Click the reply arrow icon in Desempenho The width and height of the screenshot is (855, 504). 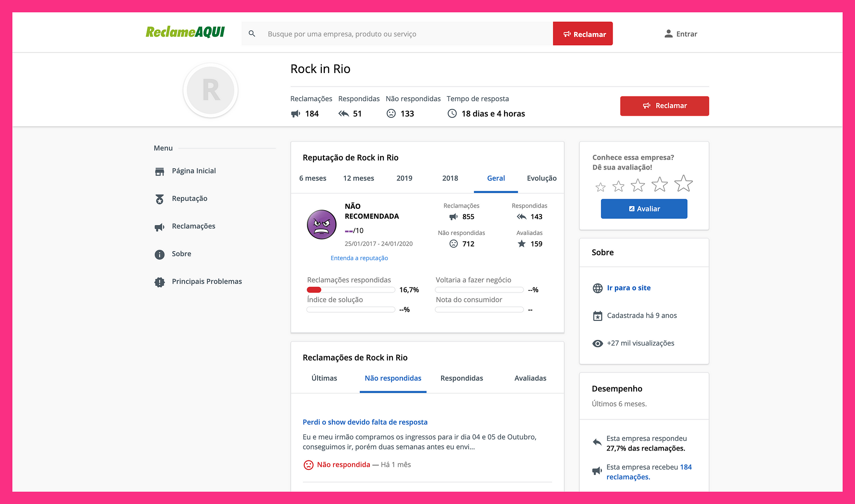(597, 442)
